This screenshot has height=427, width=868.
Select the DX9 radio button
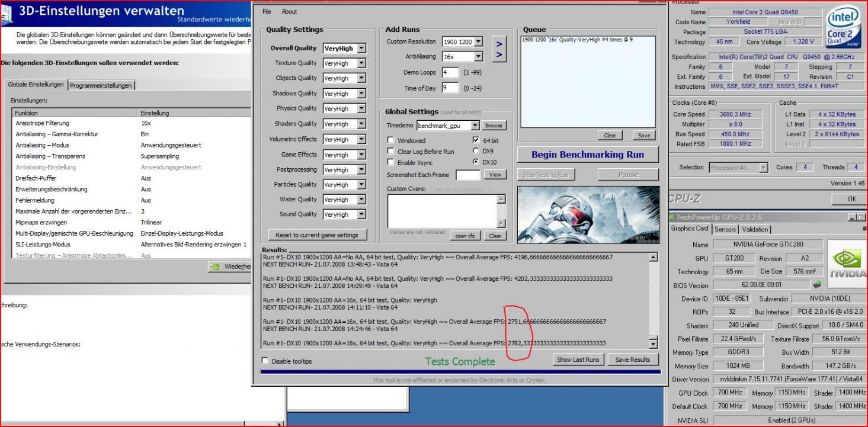coord(476,151)
